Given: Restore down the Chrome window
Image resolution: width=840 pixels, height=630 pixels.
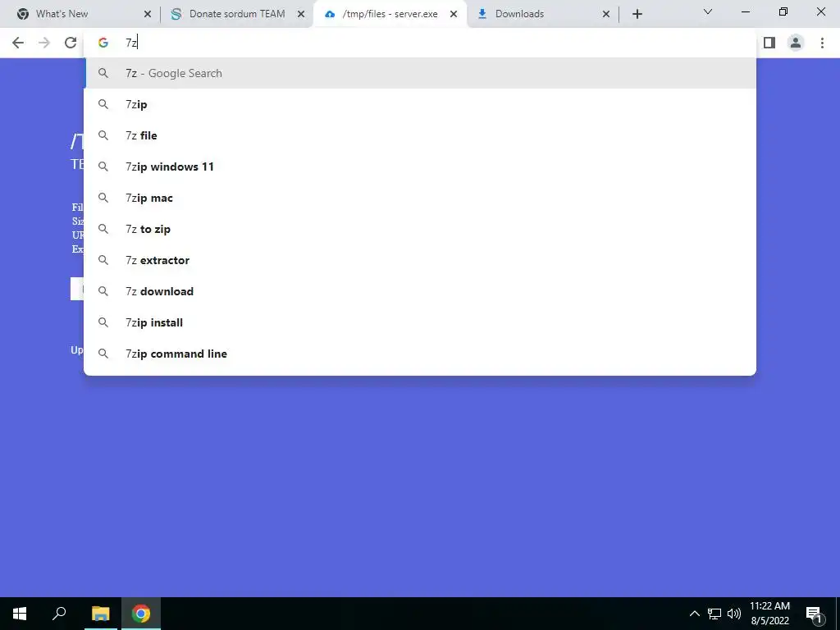Looking at the screenshot, I should click(783, 11).
